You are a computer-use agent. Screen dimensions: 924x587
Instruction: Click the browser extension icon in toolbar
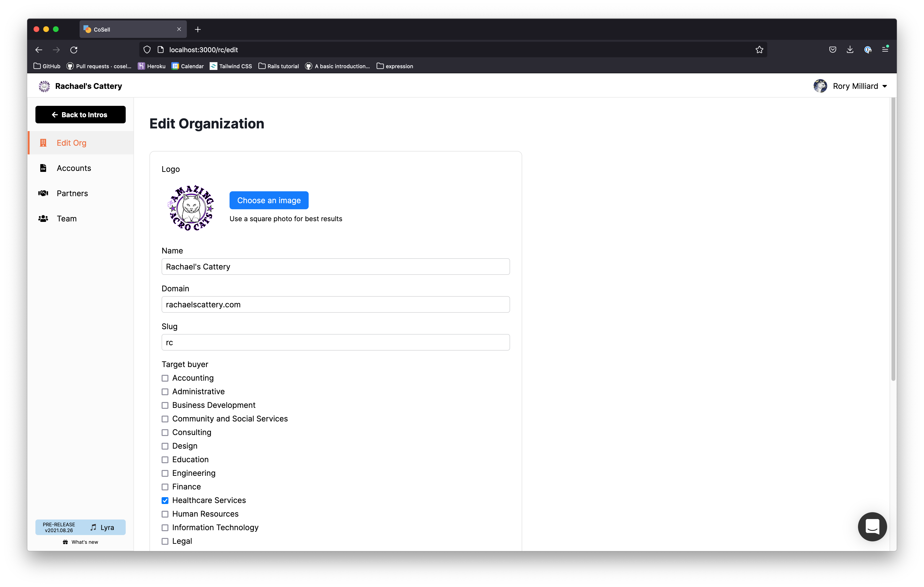click(868, 50)
